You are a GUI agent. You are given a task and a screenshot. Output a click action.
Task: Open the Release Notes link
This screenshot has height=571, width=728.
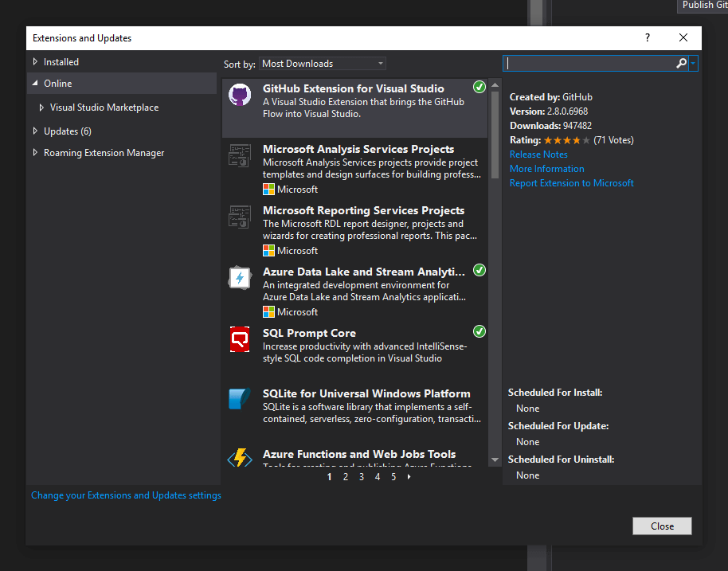(538, 154)
